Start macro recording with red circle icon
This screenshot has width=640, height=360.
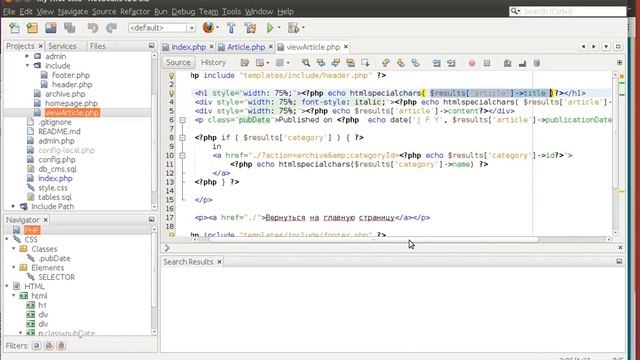click(x=472, y=63)
